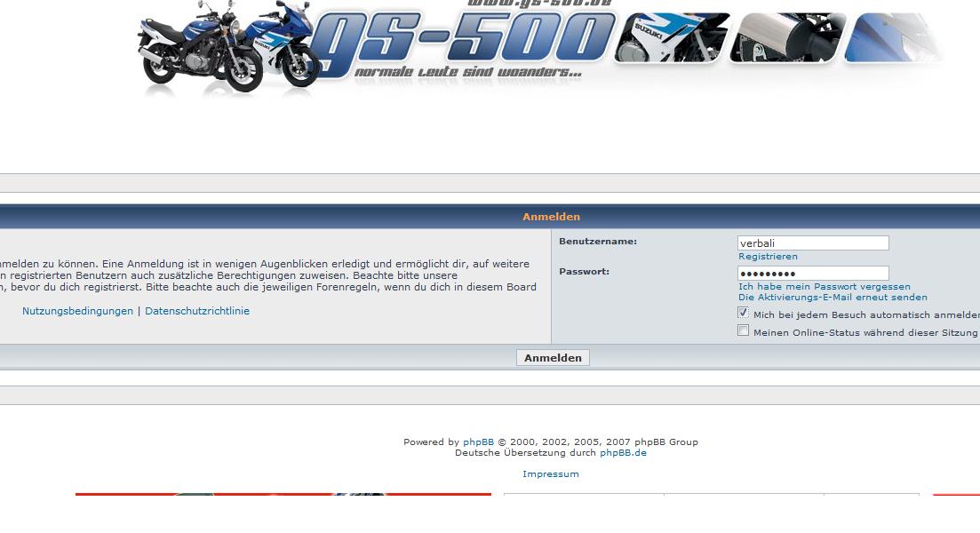The image size is (980, 533).
Task: Click the Benutzername input field
Action: pos(813,243)
